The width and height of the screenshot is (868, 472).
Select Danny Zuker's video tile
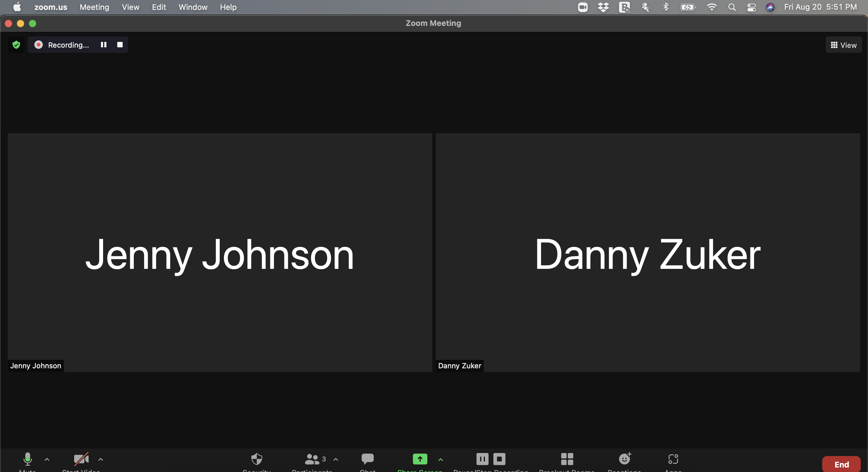[647, 253]
